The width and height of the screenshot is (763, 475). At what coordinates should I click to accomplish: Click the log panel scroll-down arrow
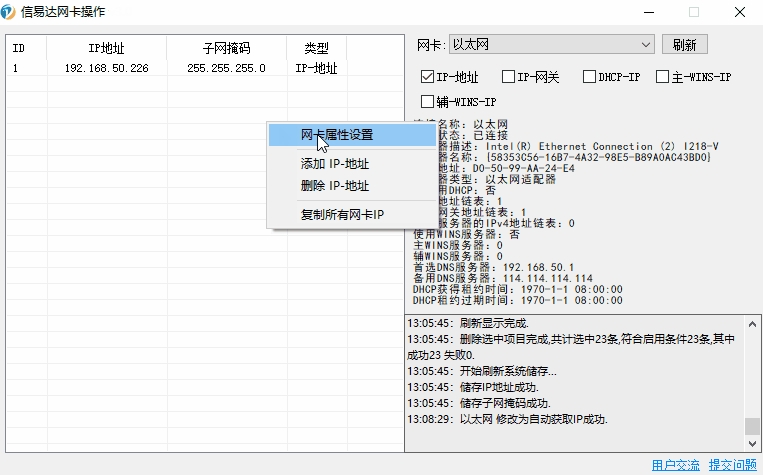click(x=752, y=442)
